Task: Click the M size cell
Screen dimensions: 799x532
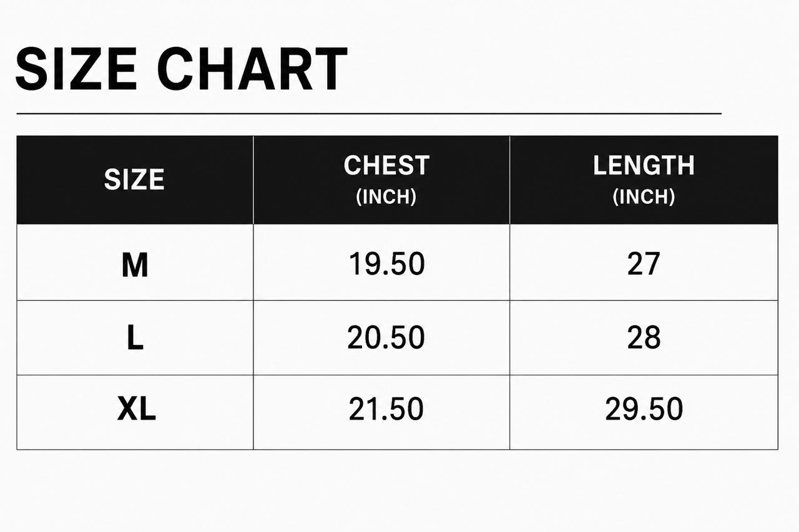Action: [134, 262]
